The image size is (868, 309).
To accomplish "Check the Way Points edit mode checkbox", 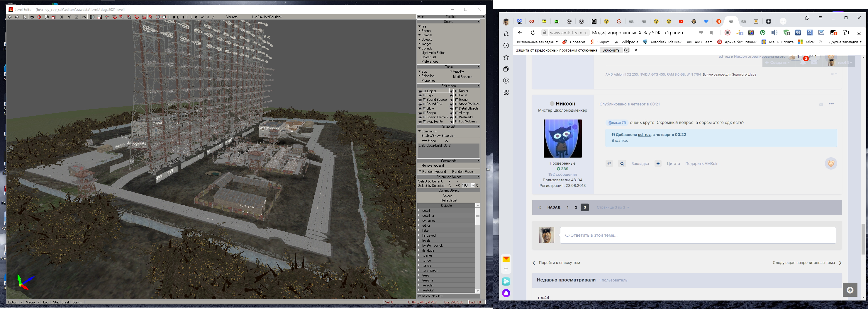I will click(425, 122).
